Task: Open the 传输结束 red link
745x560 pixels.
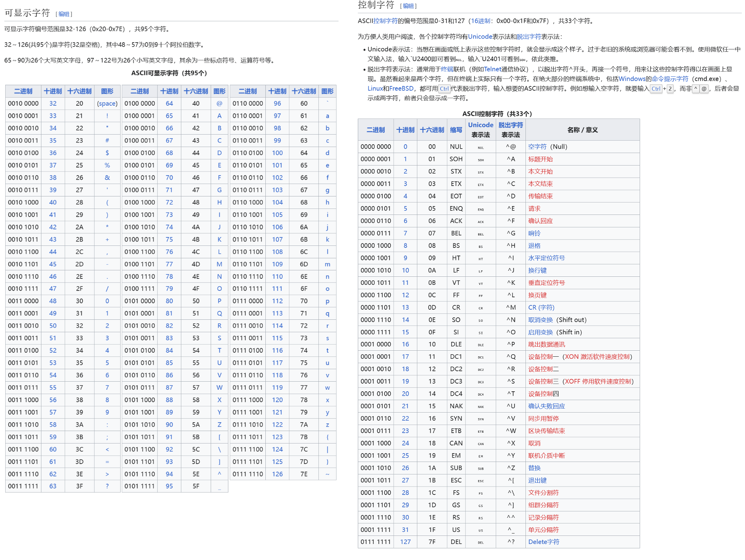Action: coord(540,196)
